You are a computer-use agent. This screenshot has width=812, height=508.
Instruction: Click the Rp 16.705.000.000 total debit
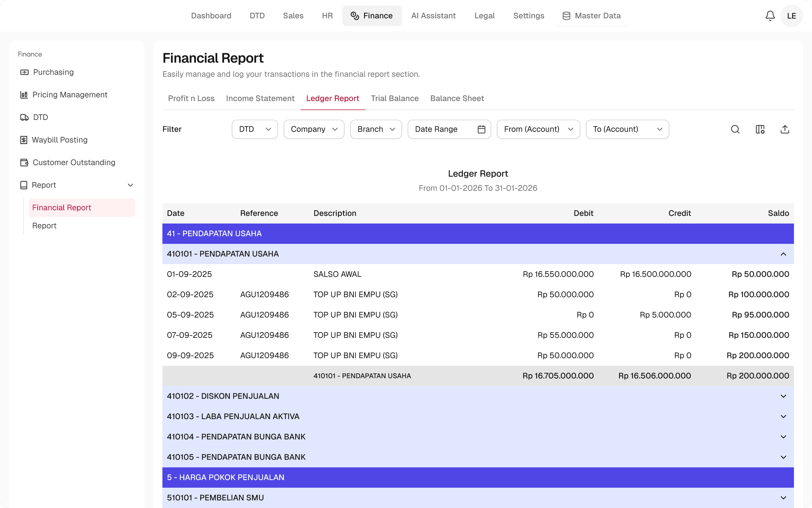pos(558,376)
